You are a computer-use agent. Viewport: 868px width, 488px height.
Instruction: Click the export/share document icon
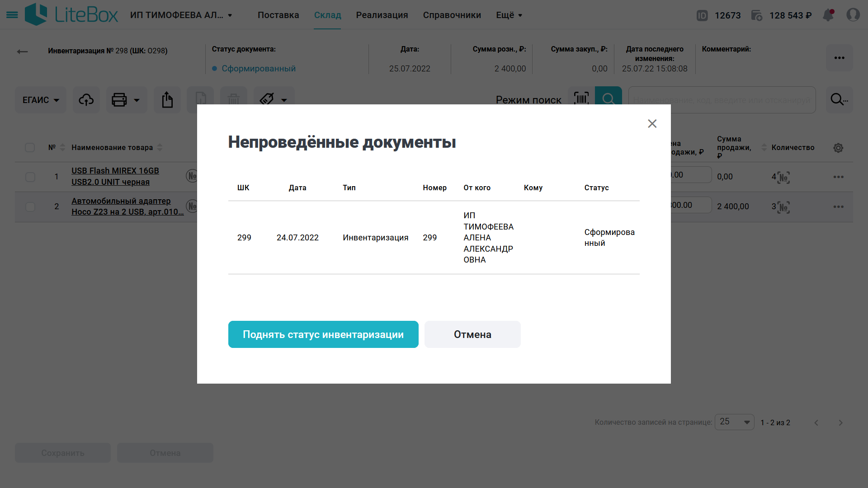point(167,100)
